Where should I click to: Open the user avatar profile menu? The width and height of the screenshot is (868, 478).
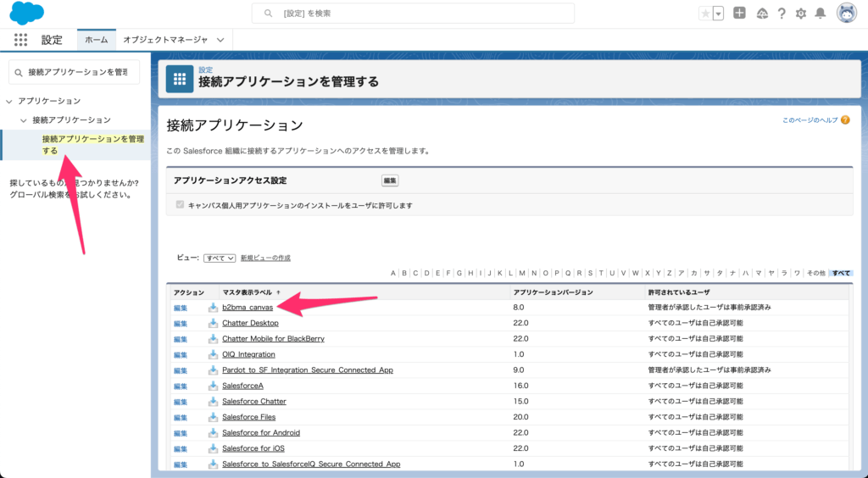[846, 13]
